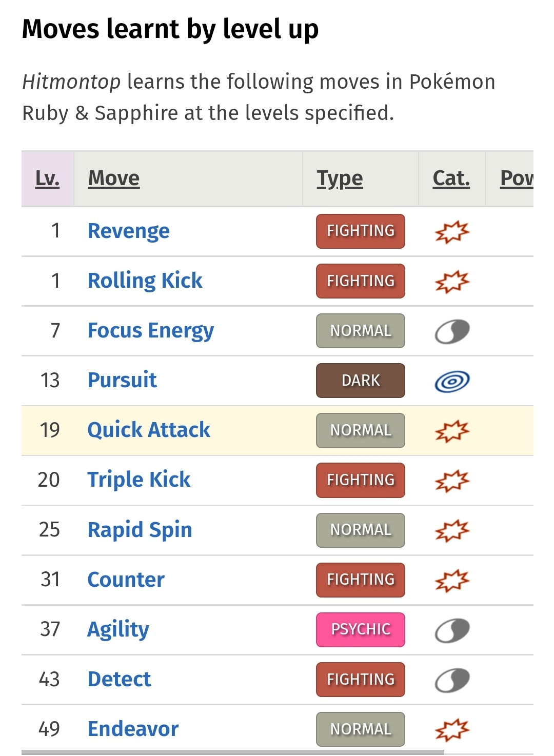Open the Rolling Kick move link
Viewport: 554px width, 756px height.
coord(145,281)
